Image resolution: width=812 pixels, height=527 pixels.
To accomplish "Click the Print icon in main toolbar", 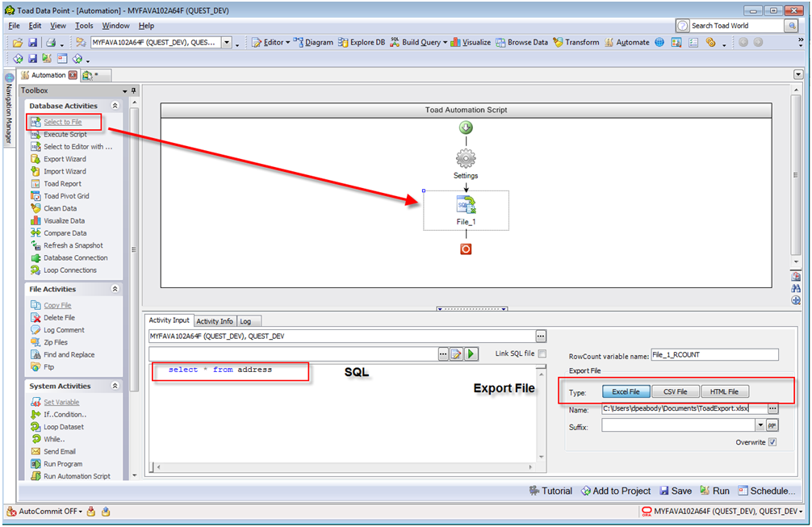I will (52, 43).
